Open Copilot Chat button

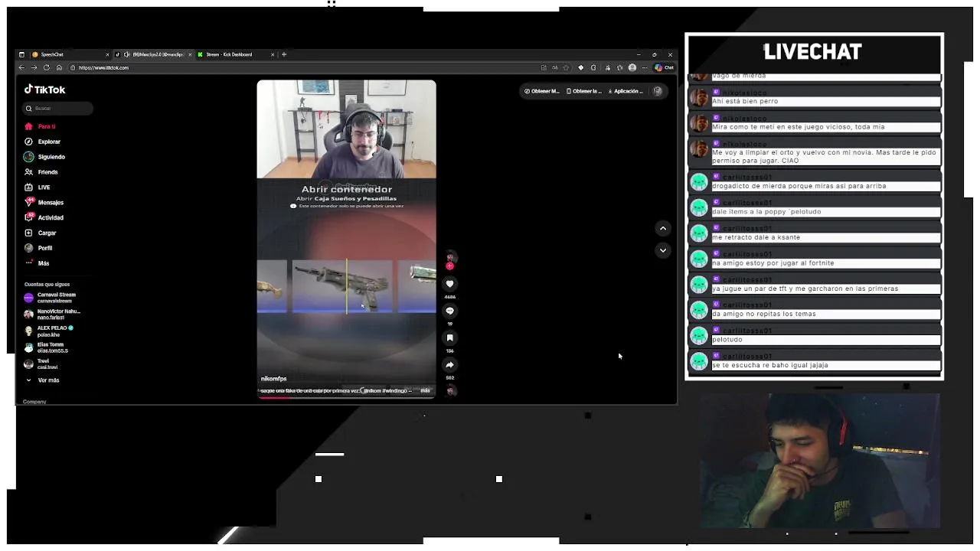(x=664, y=67)
